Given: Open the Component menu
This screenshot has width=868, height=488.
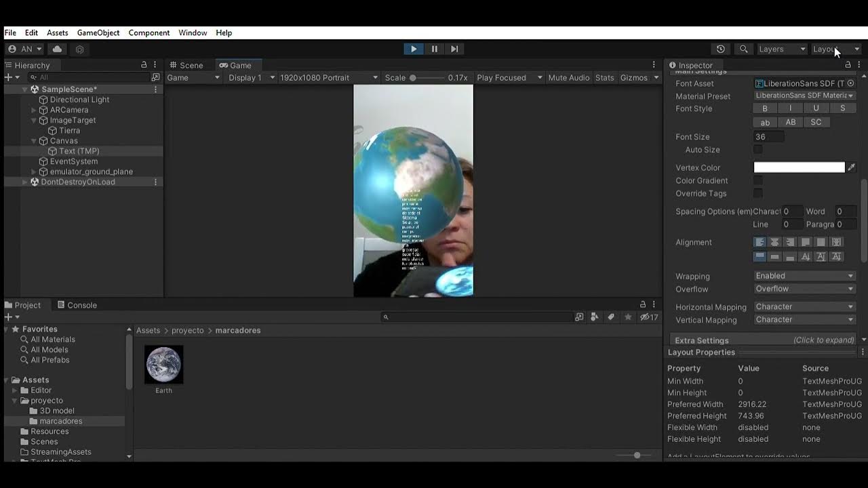Looking at the screenshot, I should pyautogui.click(x=149, y=33).
